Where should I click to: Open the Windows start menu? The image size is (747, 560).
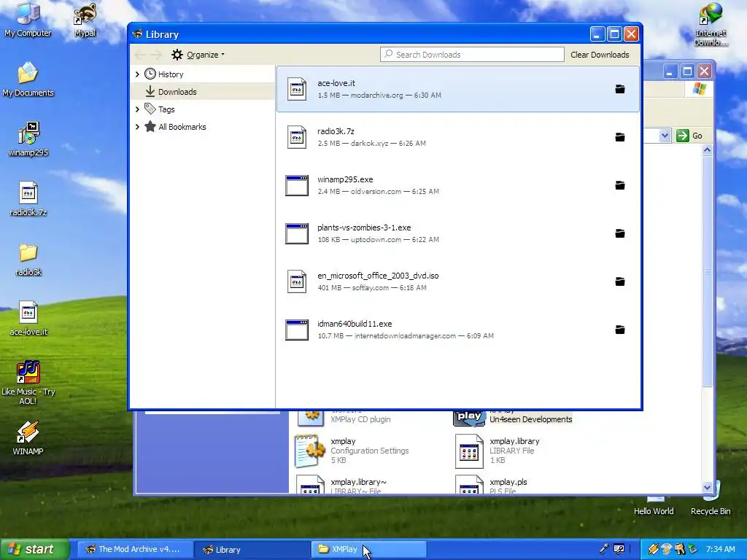(35, 549)
